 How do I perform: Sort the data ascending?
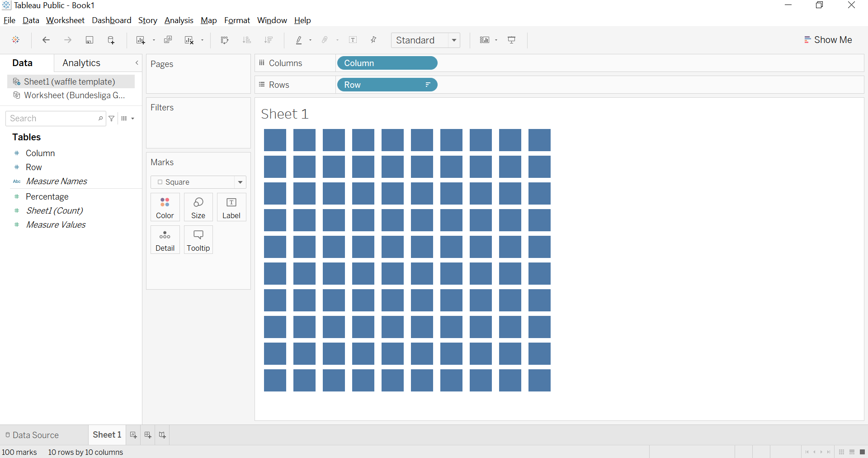[x=246, y=40]
